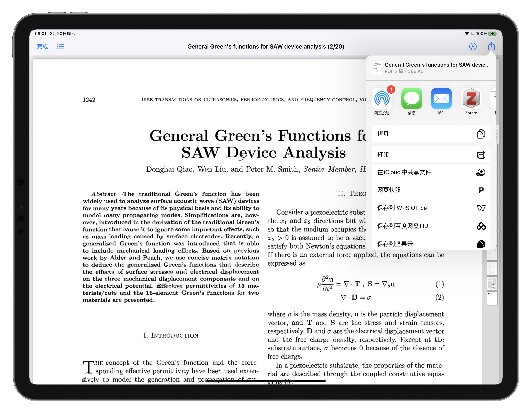The image size is (532, 414).
Task: Tap the partially visible app icon after Zotero
Action: (494, 98)
